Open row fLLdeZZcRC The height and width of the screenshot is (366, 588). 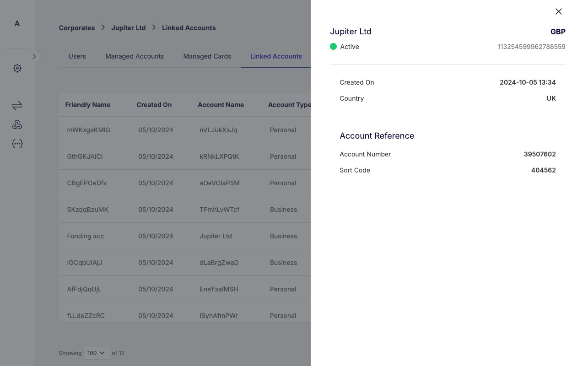click(185, 312)
